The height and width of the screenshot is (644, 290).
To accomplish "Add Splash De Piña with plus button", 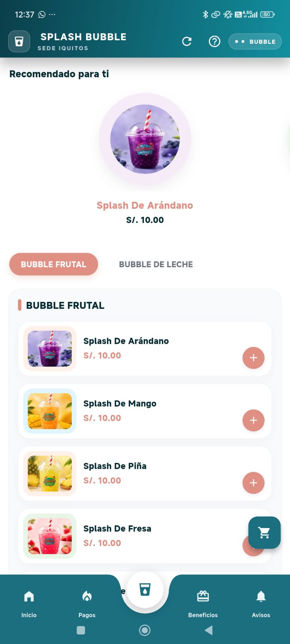I will (x=253, y=483).
